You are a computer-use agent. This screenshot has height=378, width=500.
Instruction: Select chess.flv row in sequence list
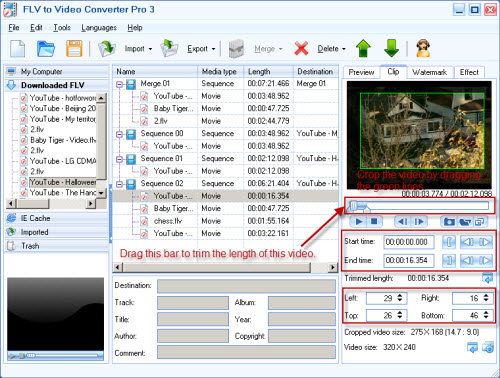225,221
